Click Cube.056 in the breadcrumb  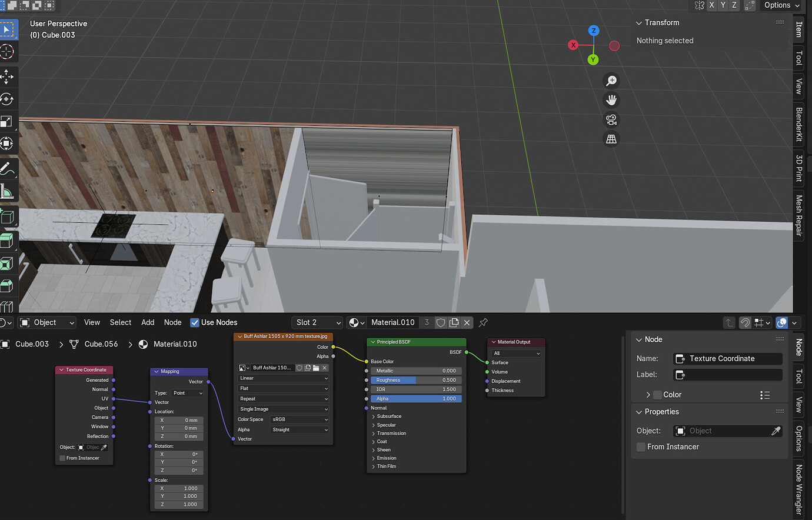pyautogui.click(x=101, y=344)
